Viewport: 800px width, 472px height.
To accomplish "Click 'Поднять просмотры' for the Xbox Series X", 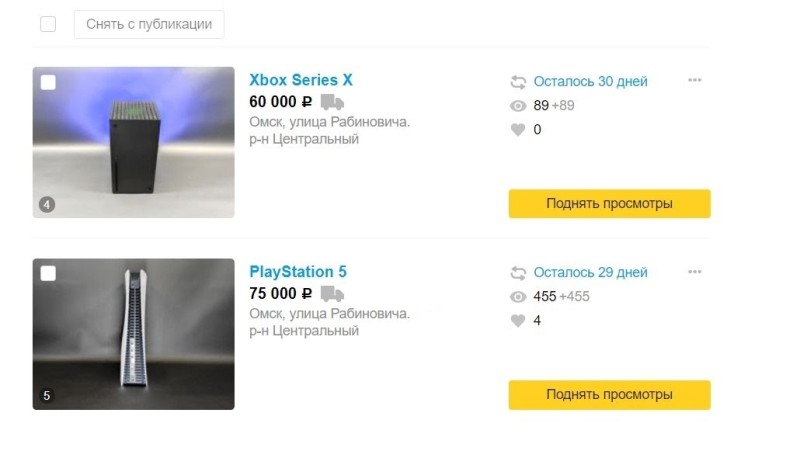I will (x=609, y=204).
